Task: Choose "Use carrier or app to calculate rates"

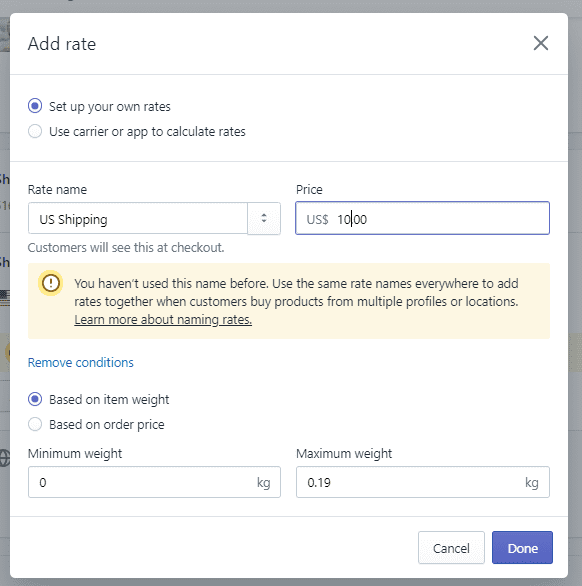Action: tap(35, 131)
